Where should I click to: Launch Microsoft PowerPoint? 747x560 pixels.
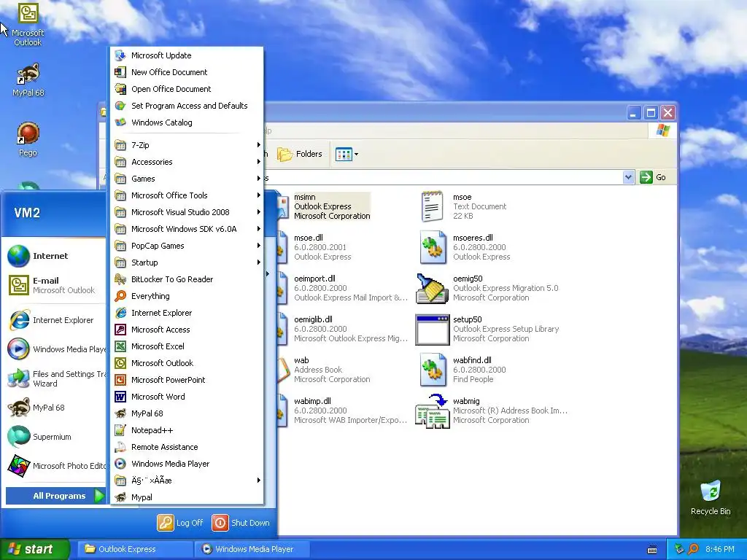pos(187,379)
